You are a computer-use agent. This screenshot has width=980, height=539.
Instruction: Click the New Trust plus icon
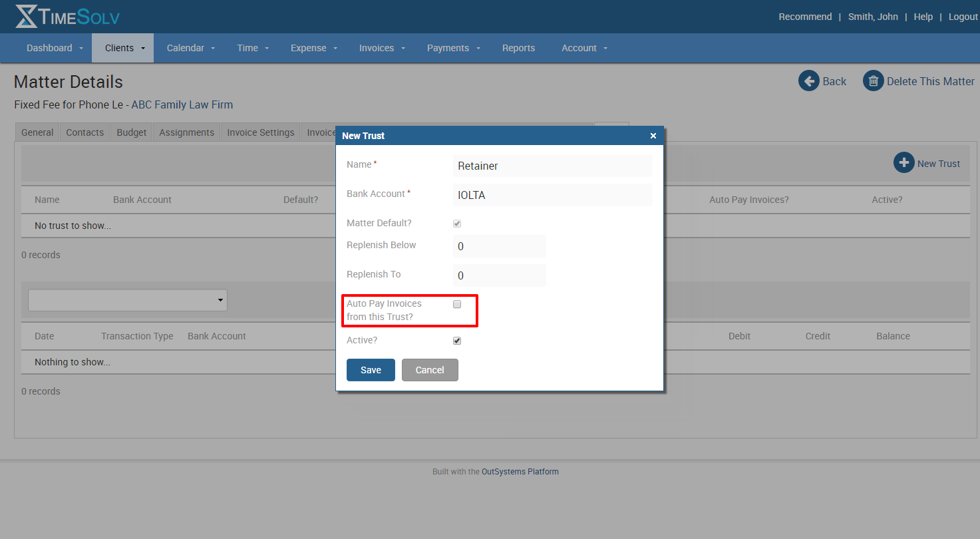[x=904, y=162]
